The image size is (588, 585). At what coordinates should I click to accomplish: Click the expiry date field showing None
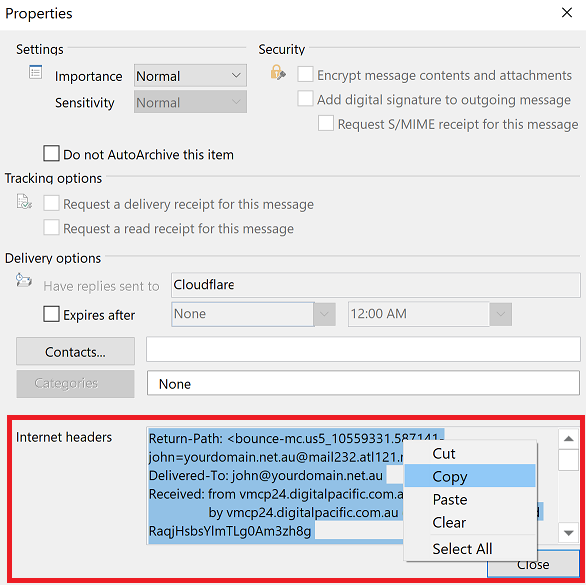point(243,314)
